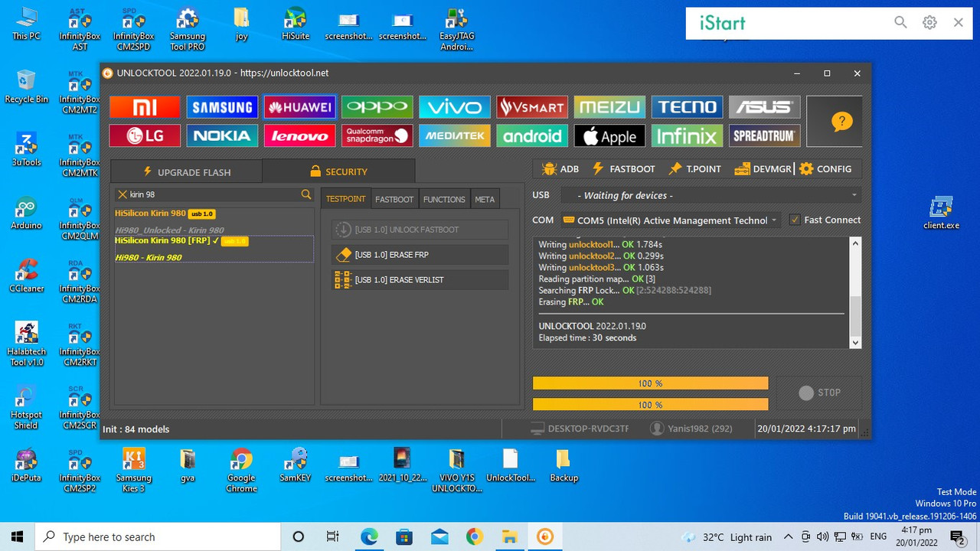980x551 pixels.
Task: Select the FUNCTIONS tab
Action: point(444,199)
